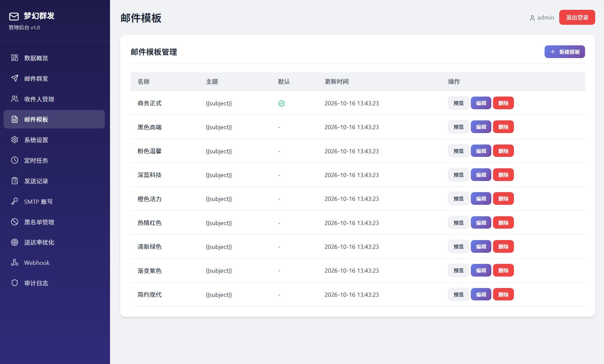Delete the 简约现代 template
This screenshot has width=604, height=364.
[x=503, y=295]
